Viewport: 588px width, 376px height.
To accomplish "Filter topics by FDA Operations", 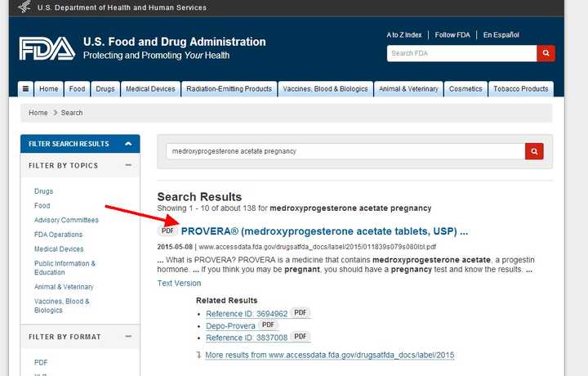I will [58, 235].
